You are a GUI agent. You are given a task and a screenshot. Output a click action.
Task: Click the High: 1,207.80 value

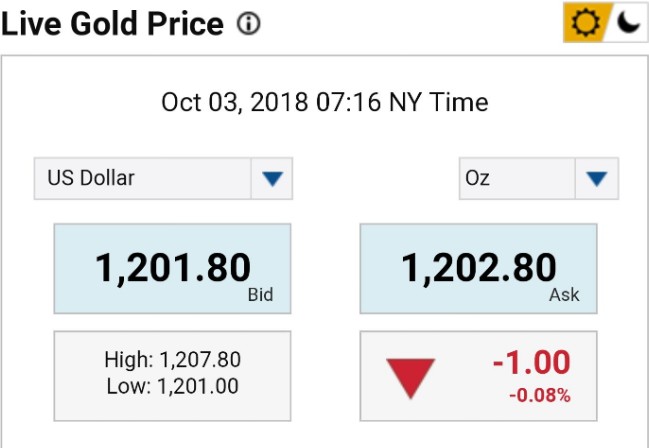click(172, 360)
